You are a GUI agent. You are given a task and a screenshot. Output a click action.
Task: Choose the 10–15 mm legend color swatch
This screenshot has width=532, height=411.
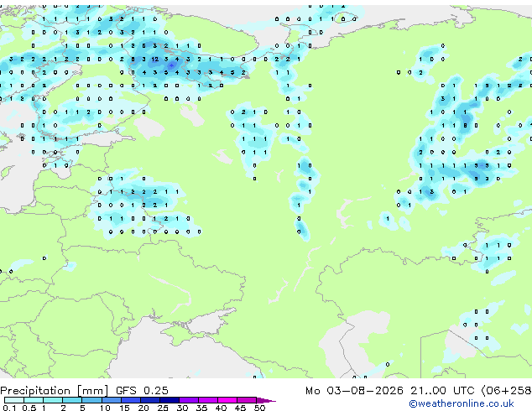click(112, 400)
